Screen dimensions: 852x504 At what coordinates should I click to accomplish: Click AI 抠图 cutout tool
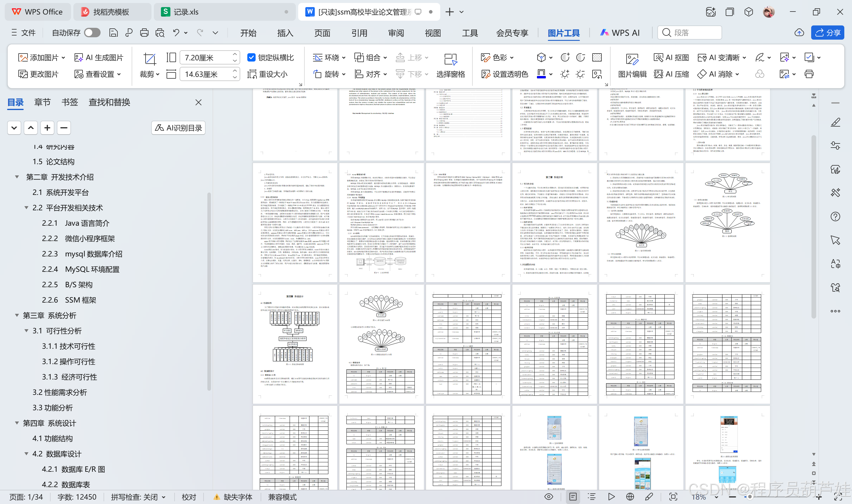(671, 57)
